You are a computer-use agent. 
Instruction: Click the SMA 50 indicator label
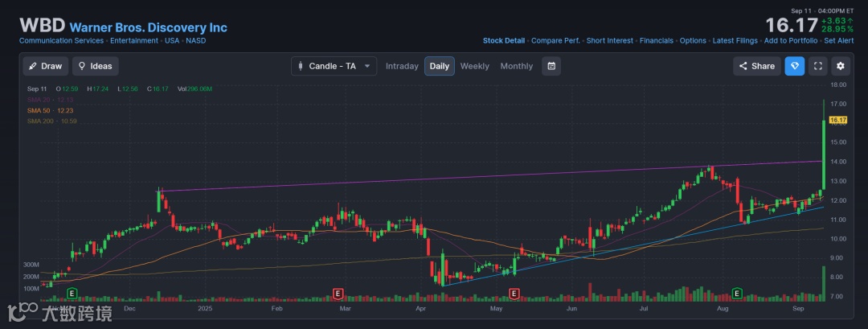[51, 110]
